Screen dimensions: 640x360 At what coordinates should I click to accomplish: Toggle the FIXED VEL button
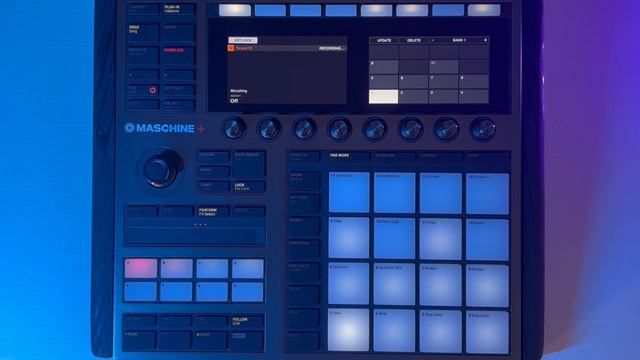pyautogui.click(x=303, y=157)
